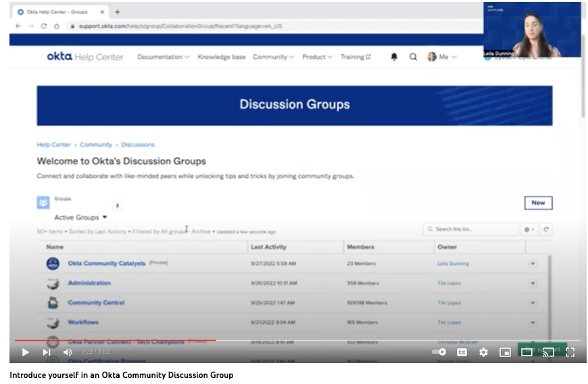Sort by Name column
The height and width of the screenshot is (384, 588).
click(55, 247)
